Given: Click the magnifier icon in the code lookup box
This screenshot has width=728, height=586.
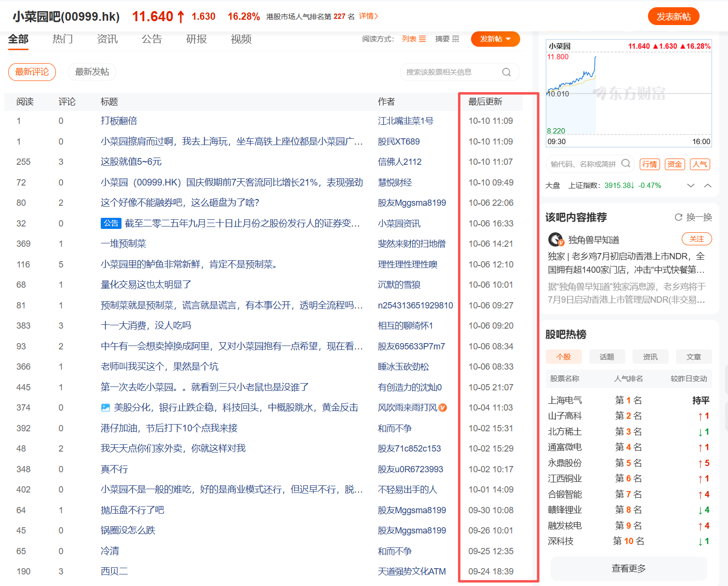Looking at the screenshot, I should pos(626,163).
